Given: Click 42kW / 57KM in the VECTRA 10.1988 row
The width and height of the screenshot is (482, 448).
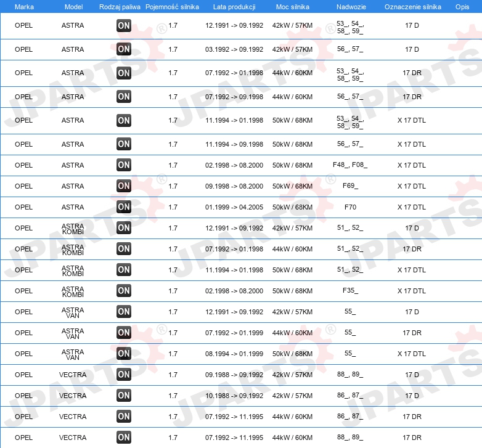Looking at the screenshot, I should 292,396.
